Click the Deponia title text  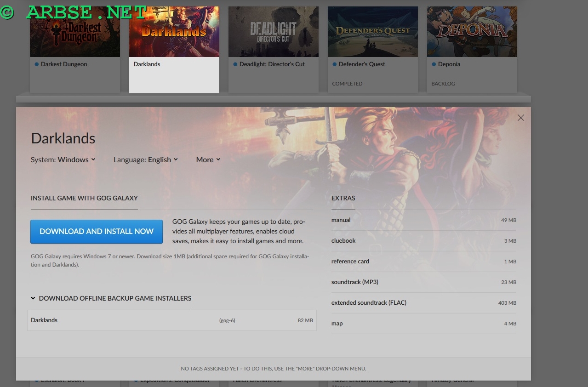(x=449, y=64)
